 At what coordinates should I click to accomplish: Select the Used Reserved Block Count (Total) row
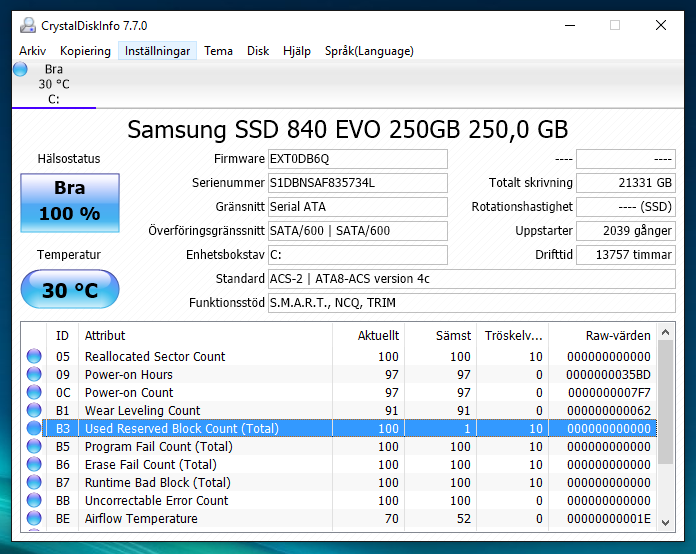pos(339,428)
